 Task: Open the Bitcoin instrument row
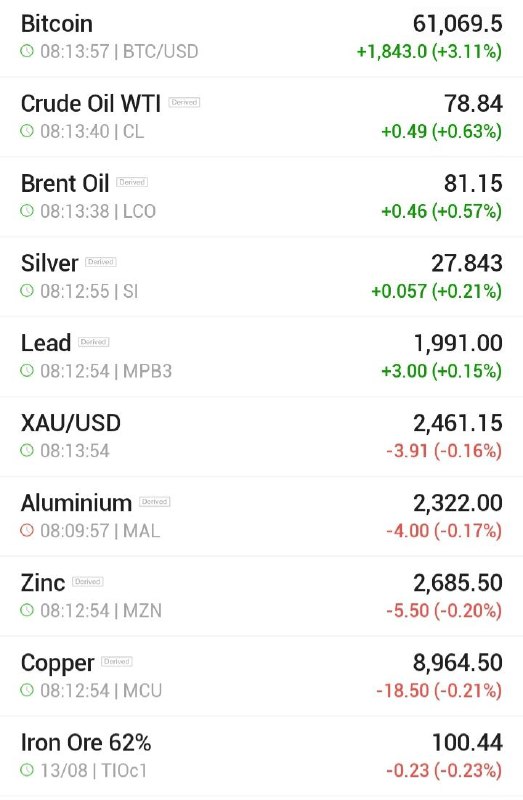point(261,38)
